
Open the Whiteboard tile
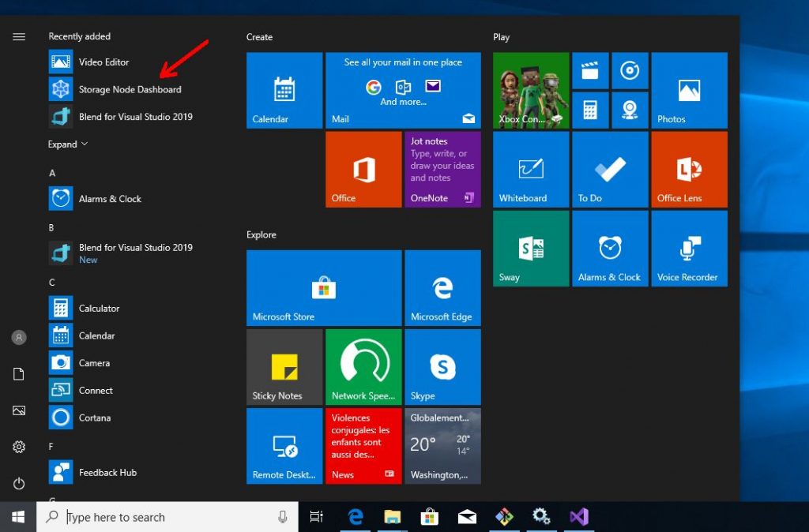[x=531, y=170]
